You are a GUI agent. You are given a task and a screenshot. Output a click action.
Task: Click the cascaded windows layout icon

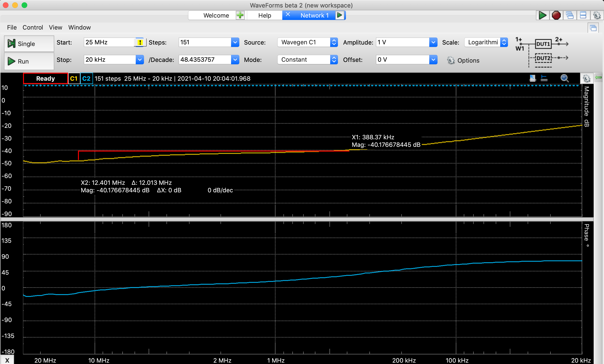[x=570, y=15]
